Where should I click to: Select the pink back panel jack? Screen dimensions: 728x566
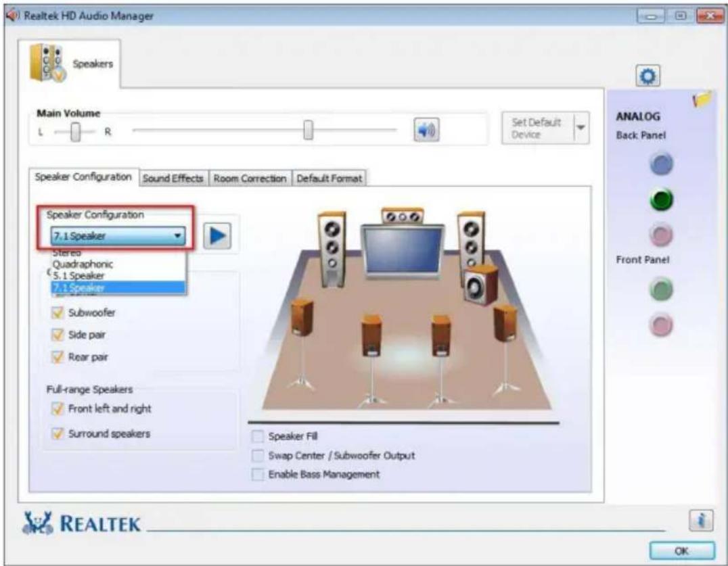point(661,235)
